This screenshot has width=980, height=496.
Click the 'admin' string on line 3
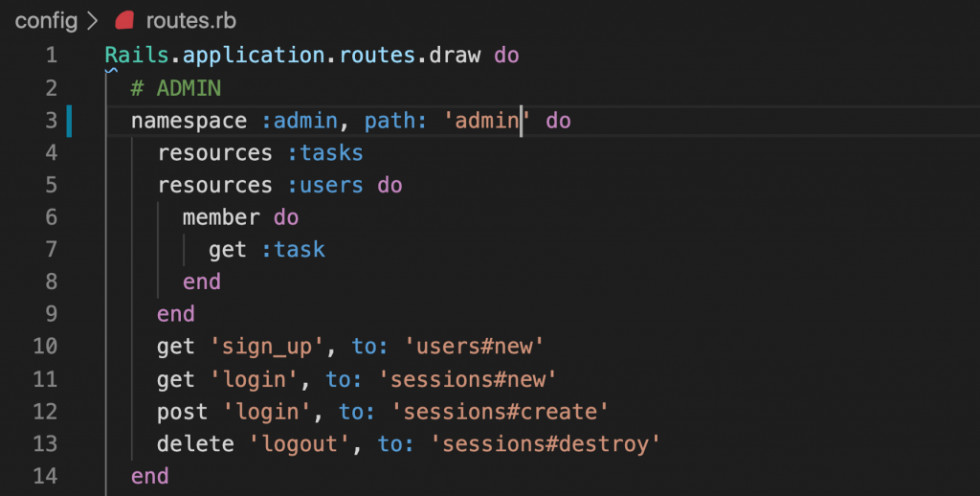tap(486, 120)
